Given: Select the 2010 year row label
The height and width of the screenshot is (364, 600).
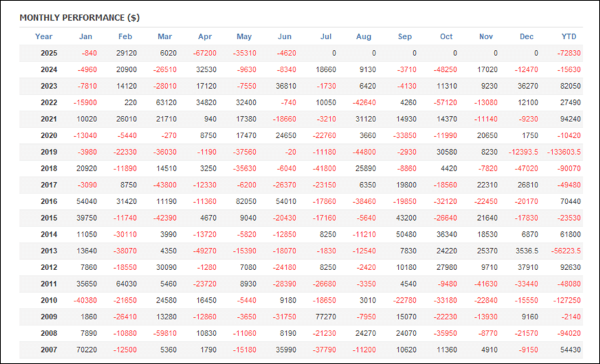Looking at the screenshot, I should 49,300.
